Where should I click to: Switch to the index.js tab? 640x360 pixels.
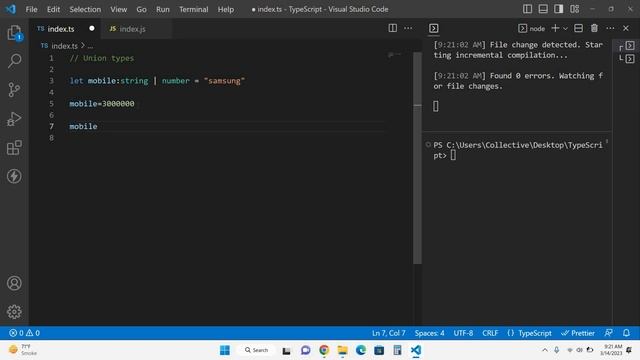coord(133,29)
